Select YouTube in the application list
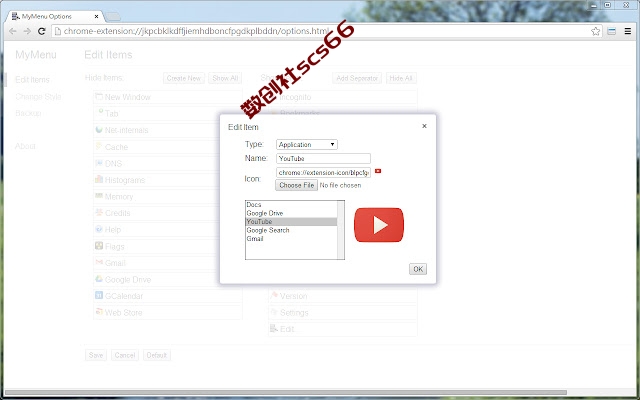 [x=291, y=222]
